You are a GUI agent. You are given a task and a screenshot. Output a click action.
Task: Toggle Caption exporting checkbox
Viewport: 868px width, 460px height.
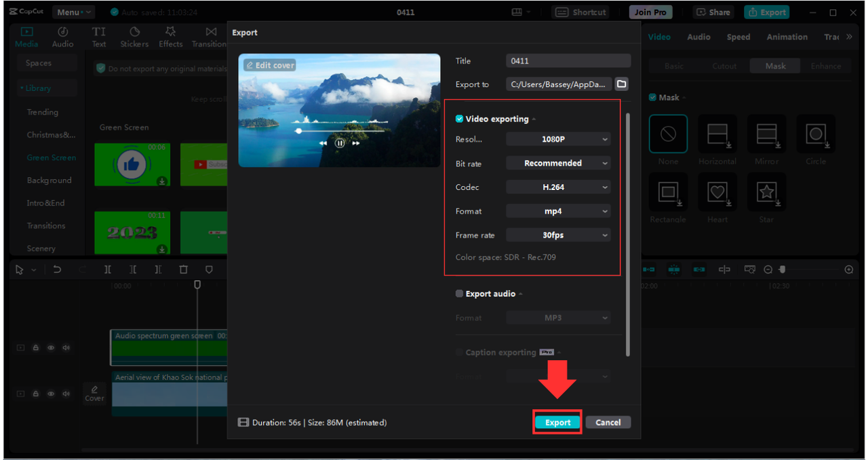(459, 352)
